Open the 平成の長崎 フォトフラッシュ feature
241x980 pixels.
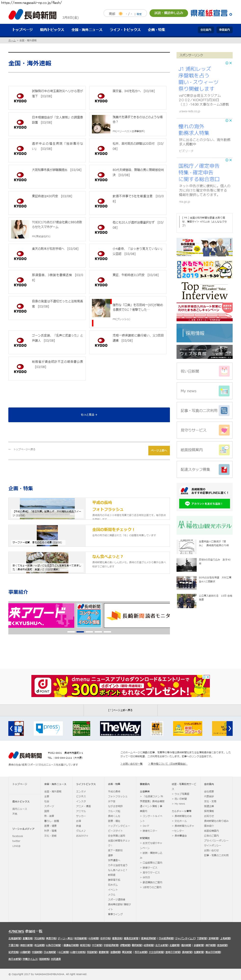(89, 508)
